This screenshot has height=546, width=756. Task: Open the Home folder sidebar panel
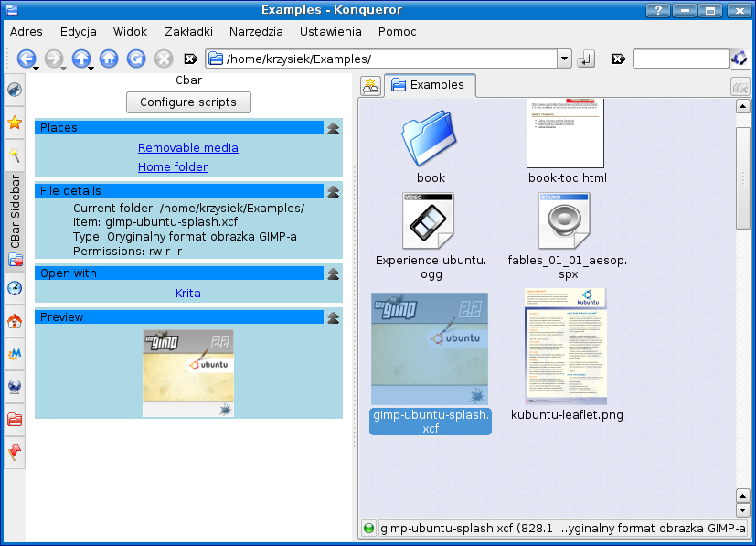(x=15, y=321)
